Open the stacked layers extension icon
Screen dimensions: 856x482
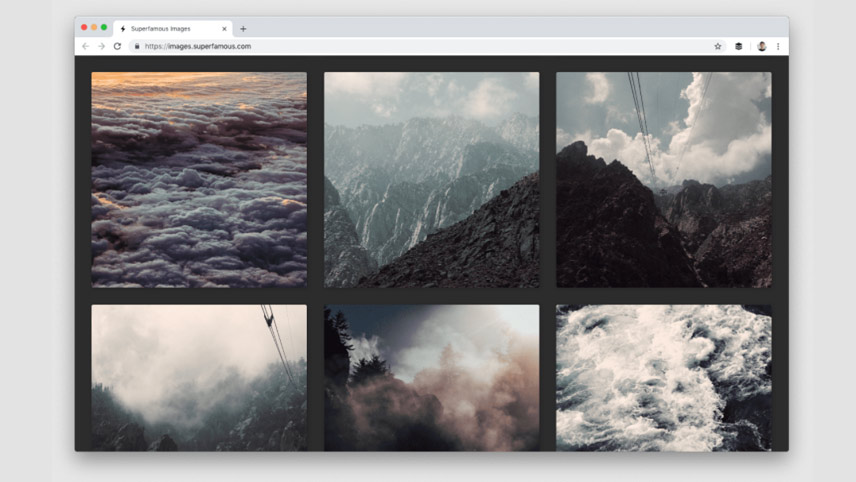point(739,46)
